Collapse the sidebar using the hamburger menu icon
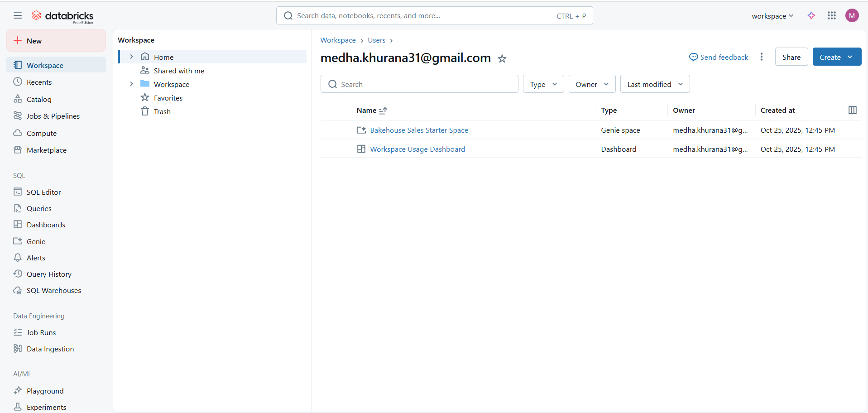 pyautogui.click(x=18, y=16)
